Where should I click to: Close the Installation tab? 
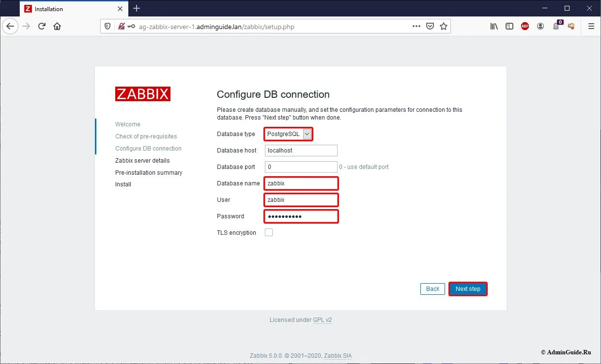click(x=120, y=9)
